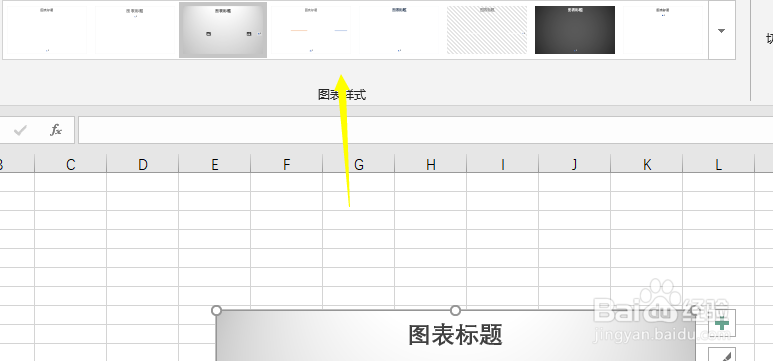Select column G header

tap(358, 164)
